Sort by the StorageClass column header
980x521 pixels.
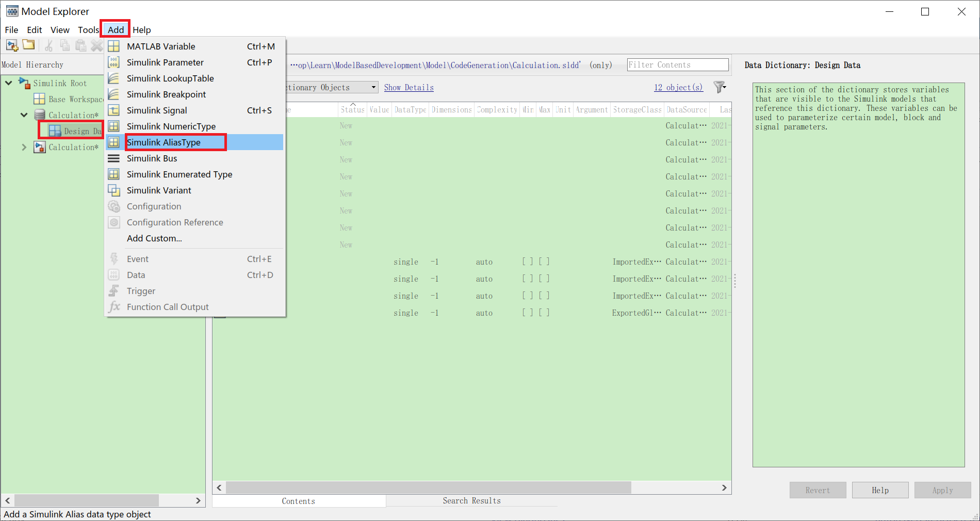[x=638, y=110]
